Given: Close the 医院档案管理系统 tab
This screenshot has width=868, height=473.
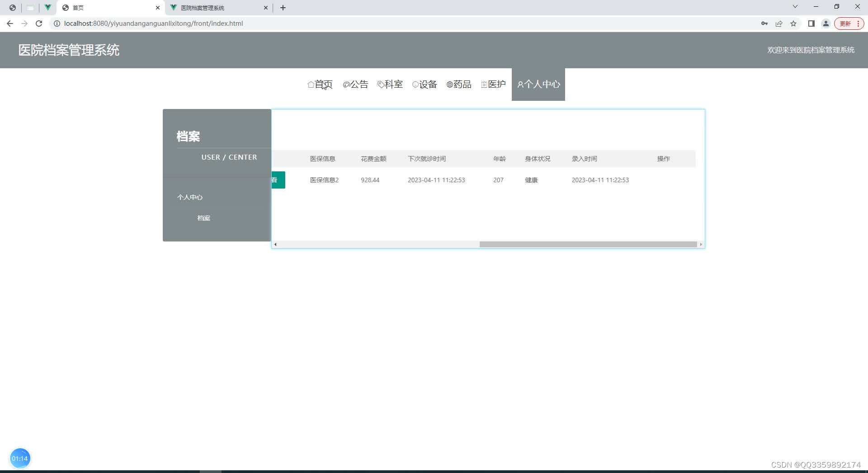Looking at the screenshot, I should click(x=266, y=8).
